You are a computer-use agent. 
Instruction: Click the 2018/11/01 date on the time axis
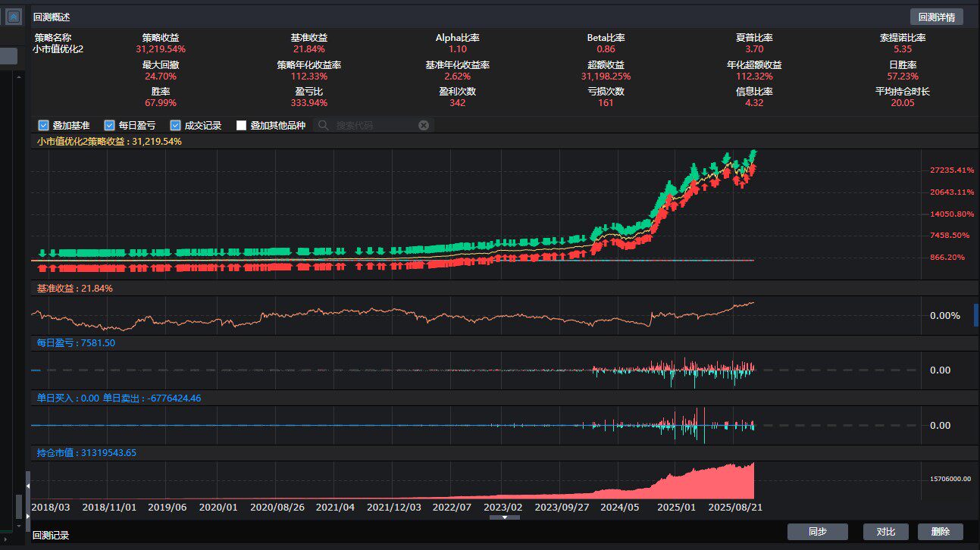(x=109, y=507)
